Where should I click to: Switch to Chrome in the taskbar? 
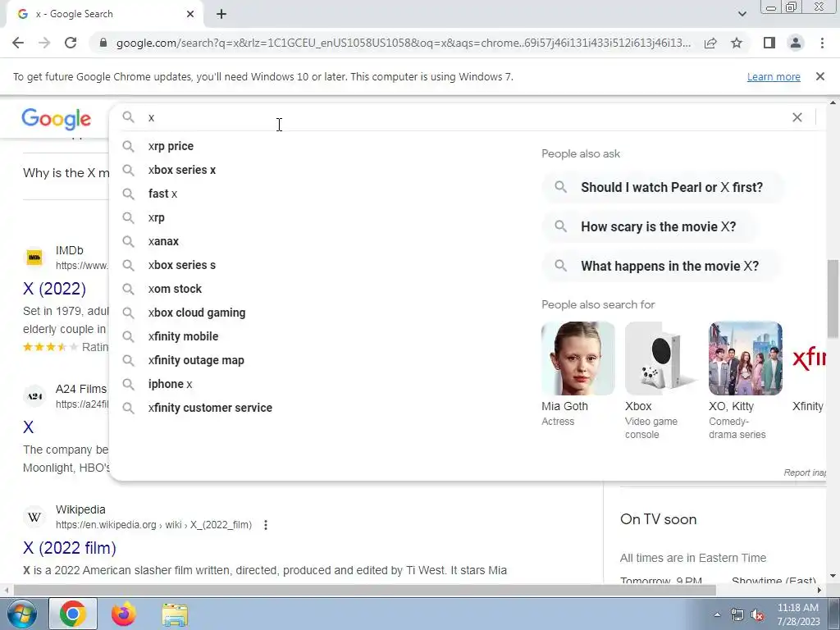73,614
